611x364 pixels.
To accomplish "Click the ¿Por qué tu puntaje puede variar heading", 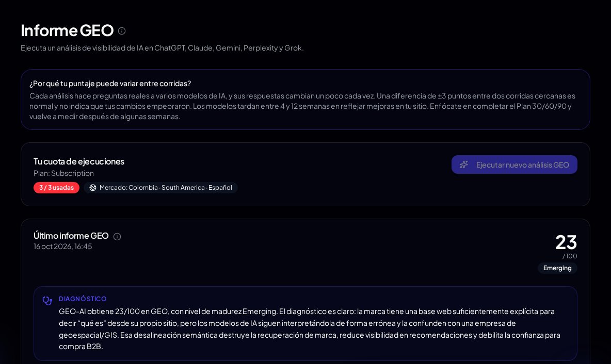I will pyautogui.click(x=110, y=84).
